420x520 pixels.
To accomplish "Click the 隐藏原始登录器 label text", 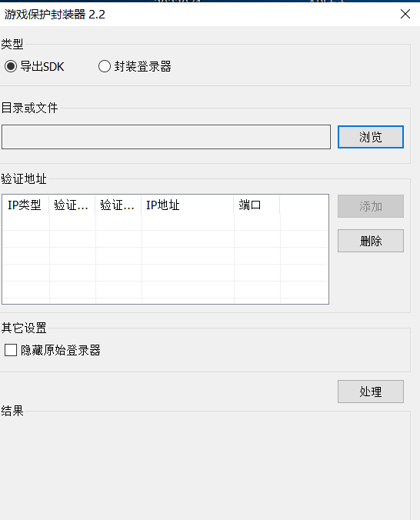I will pyautogui.click(x=61, y=350).
